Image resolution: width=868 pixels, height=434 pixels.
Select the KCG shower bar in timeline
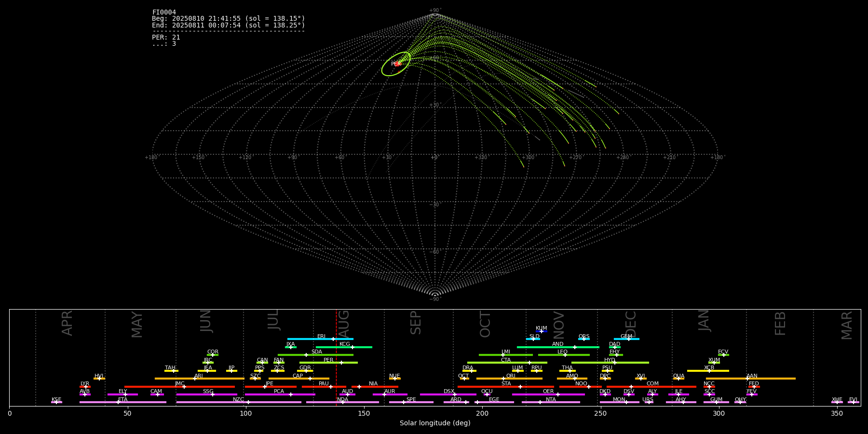coord(344,347)
